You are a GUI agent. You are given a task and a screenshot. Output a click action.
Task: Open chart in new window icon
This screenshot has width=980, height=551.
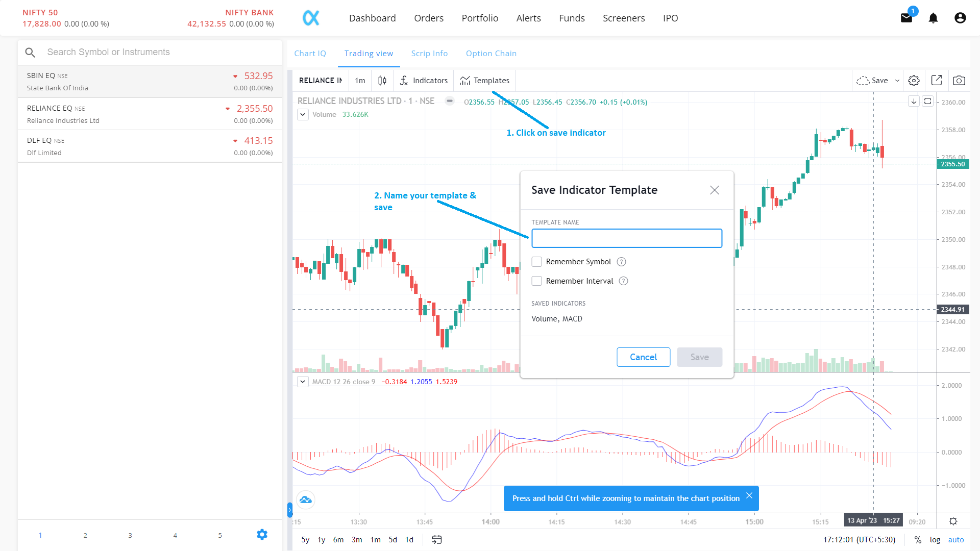(937, 80)
